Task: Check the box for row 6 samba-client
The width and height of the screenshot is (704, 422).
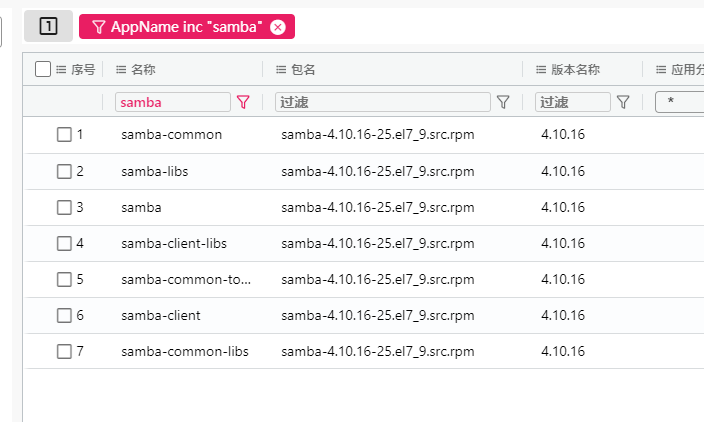Action: click(64, 315)
